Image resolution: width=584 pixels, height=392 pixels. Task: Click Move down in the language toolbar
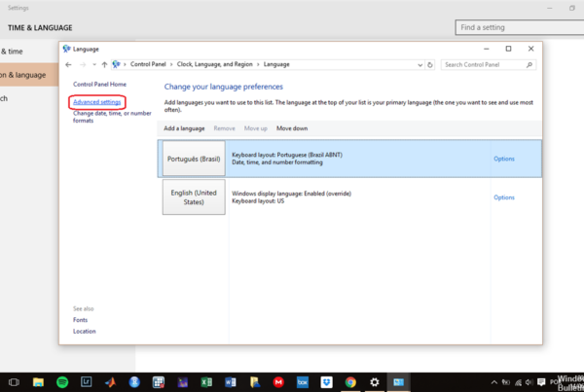[292, 128]
